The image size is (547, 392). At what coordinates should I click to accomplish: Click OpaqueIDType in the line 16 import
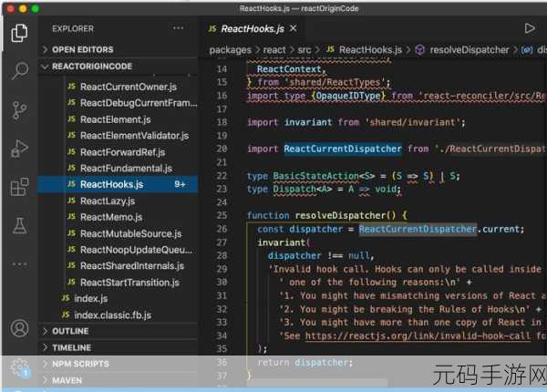coord(348,95)
